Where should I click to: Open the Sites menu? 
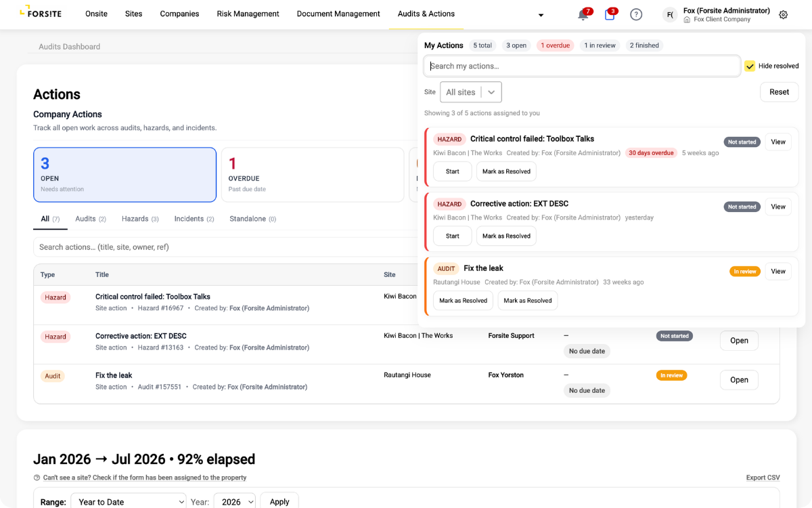pos(134,14)
